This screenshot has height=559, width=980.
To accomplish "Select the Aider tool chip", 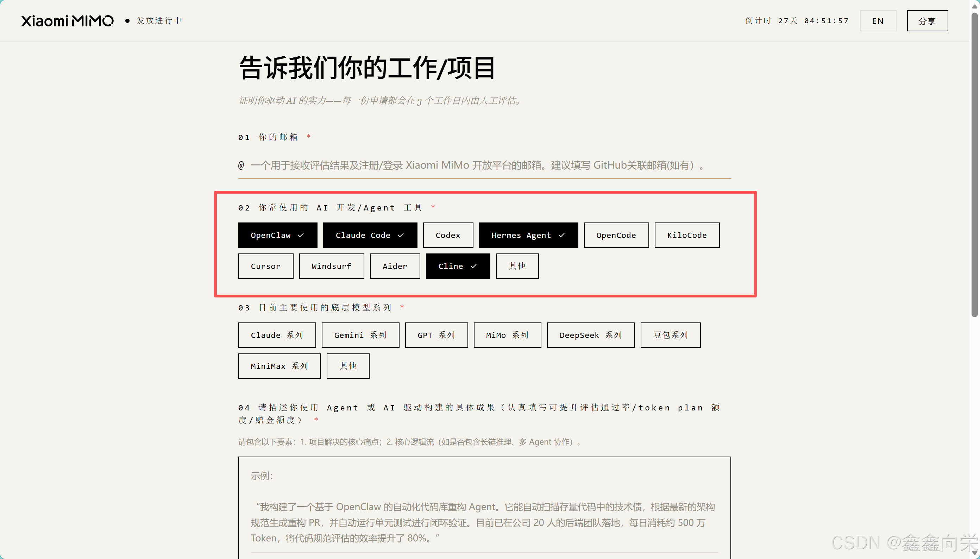I will point(395,266).
